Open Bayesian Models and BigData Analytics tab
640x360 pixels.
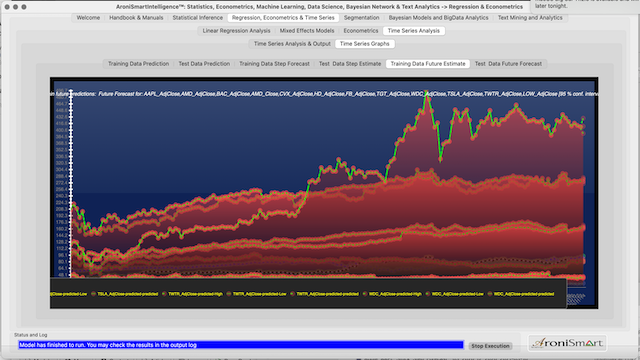pos(438,18)
